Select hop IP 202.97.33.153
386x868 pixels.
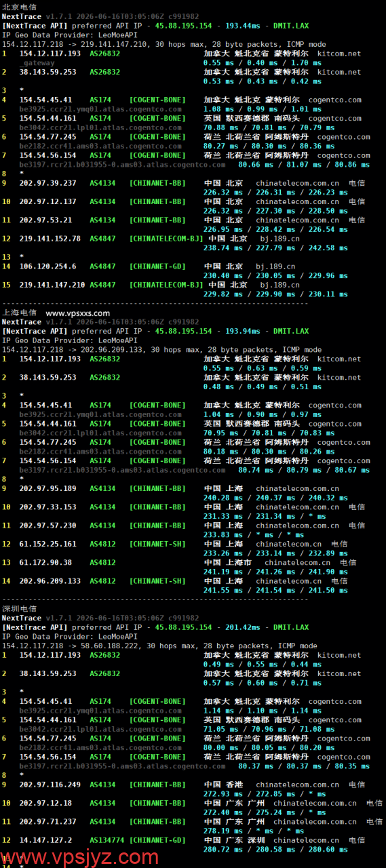pyautogui.click(x=48, y=507)
